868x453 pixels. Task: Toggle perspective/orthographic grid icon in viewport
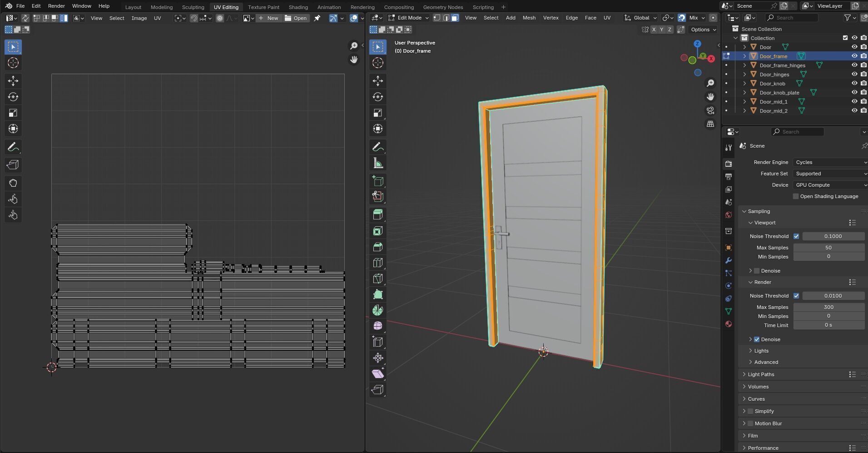tap(710, 124)
